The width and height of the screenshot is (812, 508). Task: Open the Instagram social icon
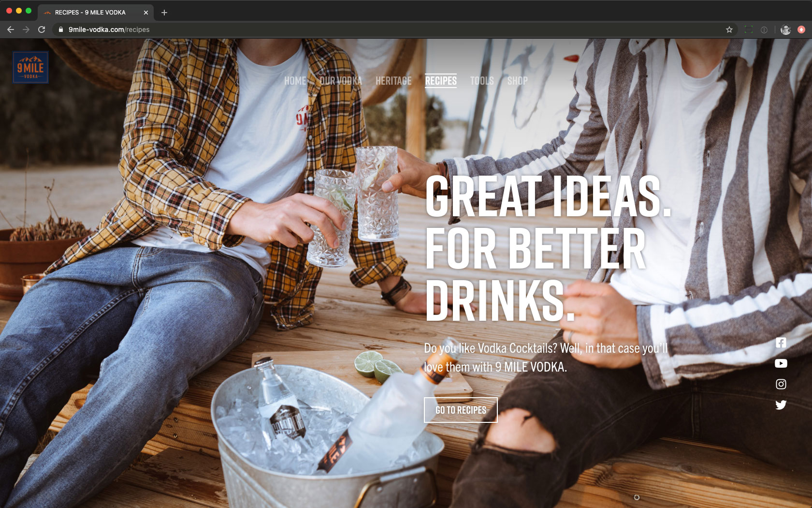[x=781, y=384]
